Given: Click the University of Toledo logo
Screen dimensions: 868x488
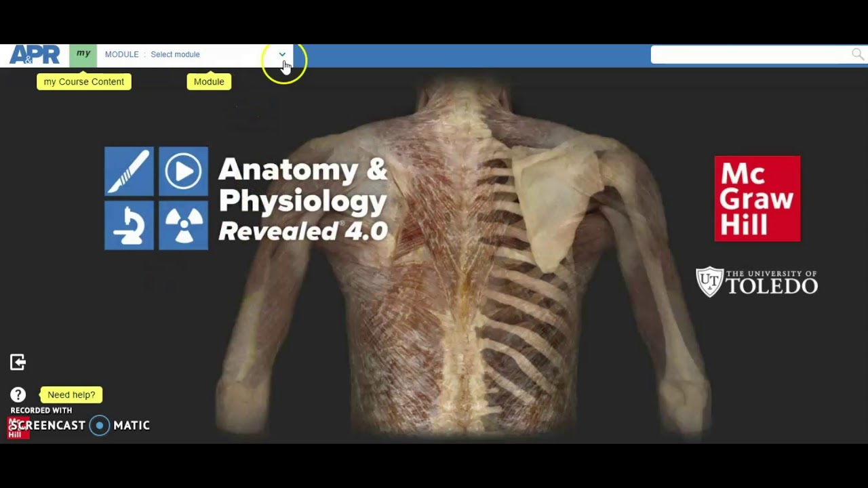Looking at the screenshot, I should (757, 282).
